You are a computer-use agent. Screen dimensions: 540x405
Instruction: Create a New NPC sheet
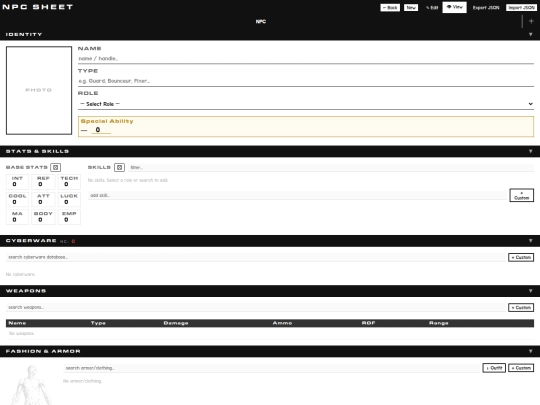[411, 8]
